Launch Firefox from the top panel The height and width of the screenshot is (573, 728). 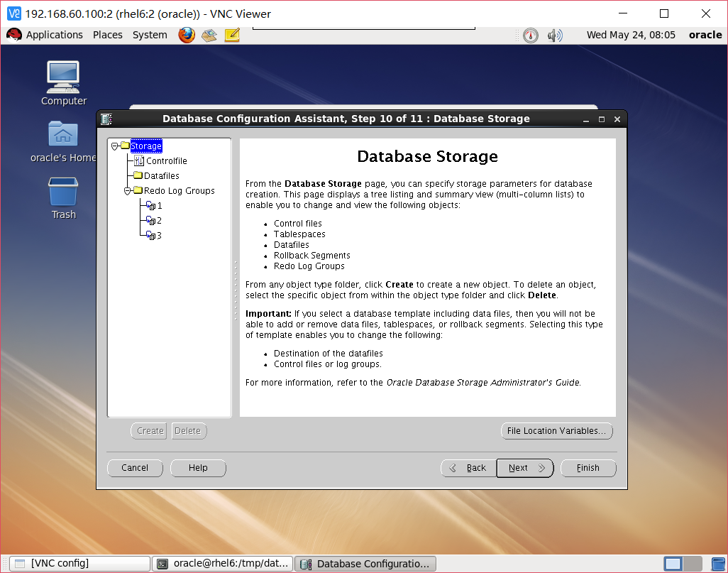[186, 35]
